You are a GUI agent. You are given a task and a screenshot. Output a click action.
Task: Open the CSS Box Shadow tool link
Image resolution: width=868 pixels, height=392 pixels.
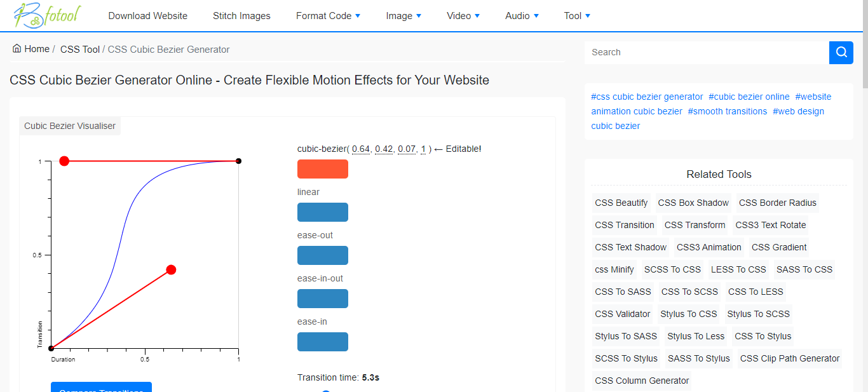[x=693, y=203]
